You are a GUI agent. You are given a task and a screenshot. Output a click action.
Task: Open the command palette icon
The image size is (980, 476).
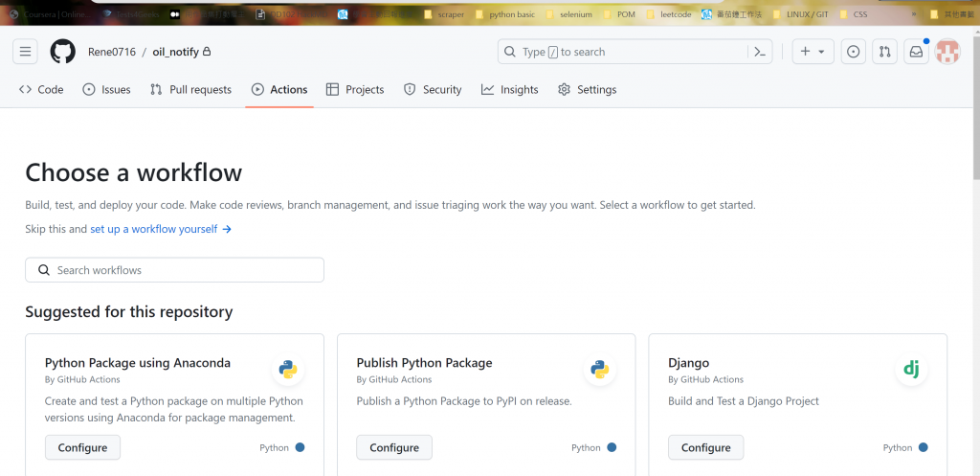[759, 52]
